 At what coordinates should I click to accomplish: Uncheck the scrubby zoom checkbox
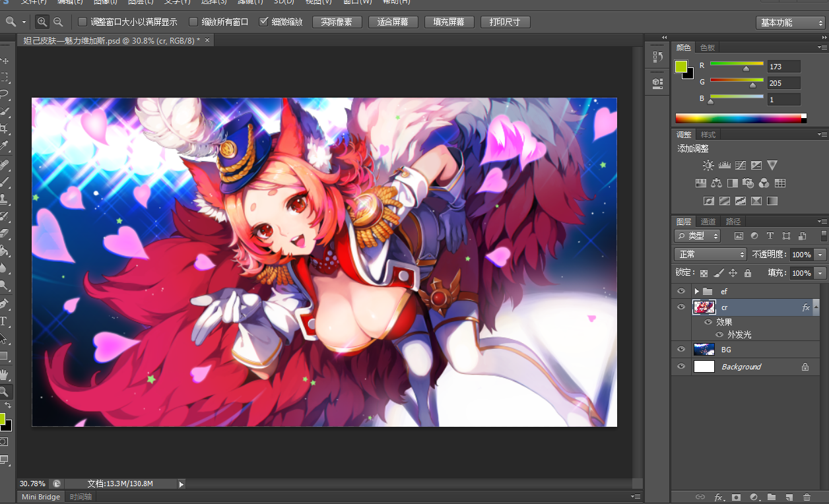tap(264, 22)
